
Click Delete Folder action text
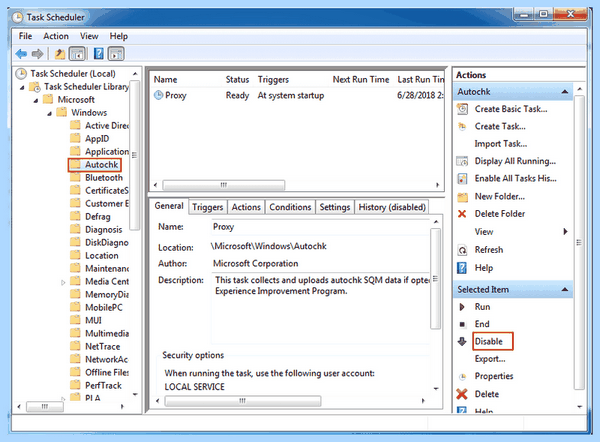pos(500,214)
